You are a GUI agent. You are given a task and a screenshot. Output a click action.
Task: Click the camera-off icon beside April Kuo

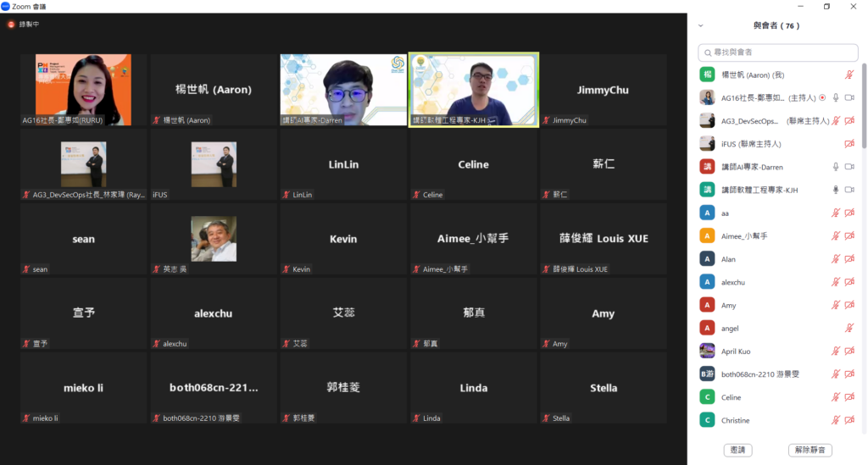click(x=849, y=351)
